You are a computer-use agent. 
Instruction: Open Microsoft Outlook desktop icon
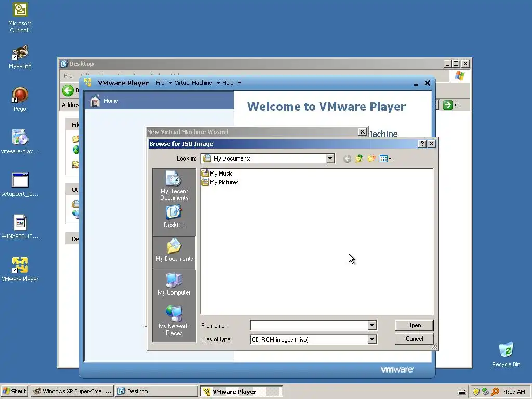point(20,18)
